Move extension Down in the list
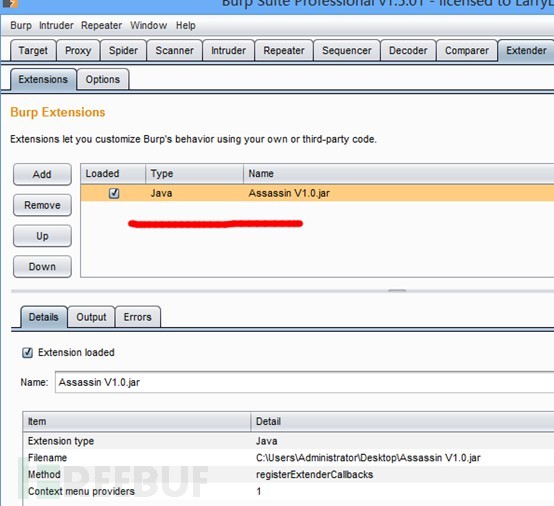The height and width of the screenshot is (506, 554). point(42,266)
